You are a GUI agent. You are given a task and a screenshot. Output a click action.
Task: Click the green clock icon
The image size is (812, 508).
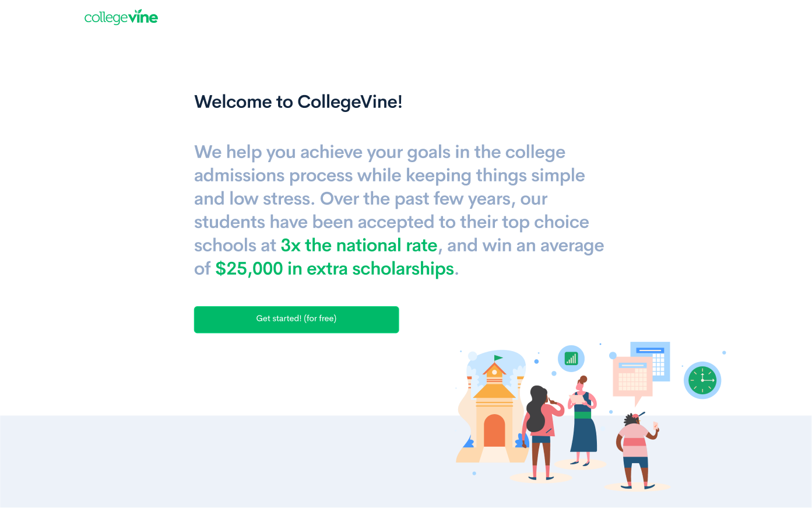[702, 380]
